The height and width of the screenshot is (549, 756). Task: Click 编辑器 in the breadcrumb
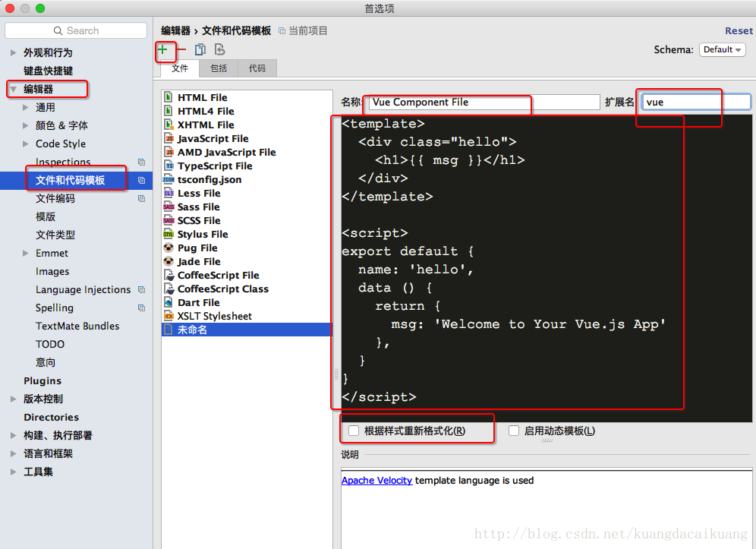(175, 31)
